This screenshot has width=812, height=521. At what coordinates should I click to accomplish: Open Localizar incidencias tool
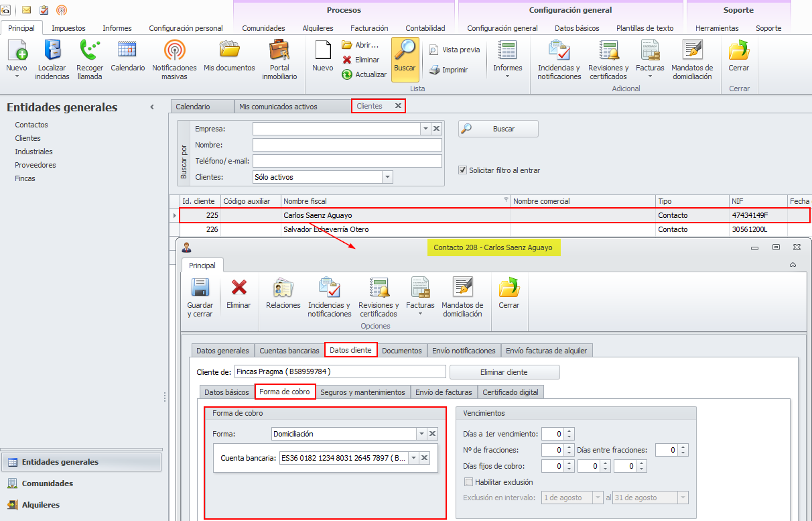pyautogui.click(x=52, y=60)
